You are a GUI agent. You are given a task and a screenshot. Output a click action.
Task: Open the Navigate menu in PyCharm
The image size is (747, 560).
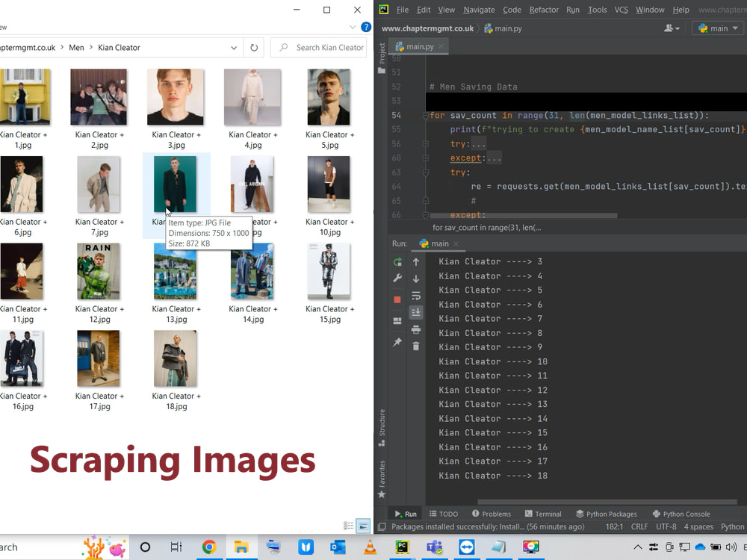coord(479,10)
